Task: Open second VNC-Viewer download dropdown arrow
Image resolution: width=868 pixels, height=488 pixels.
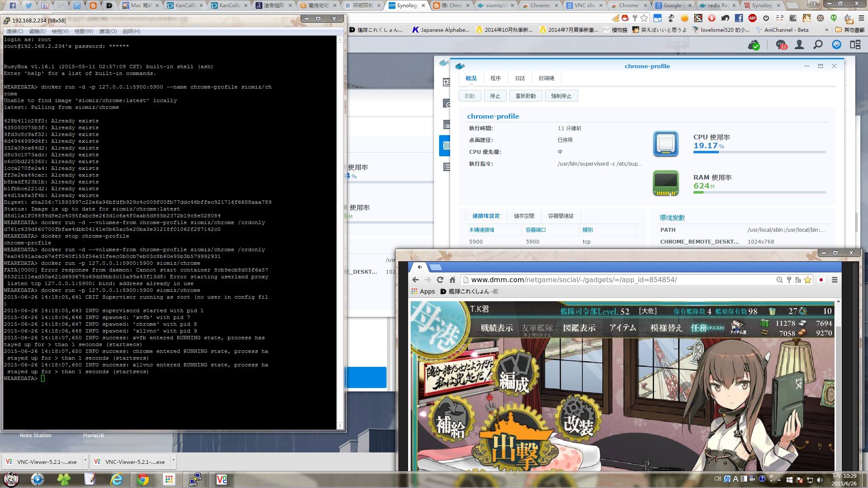Action: [173, 461]
